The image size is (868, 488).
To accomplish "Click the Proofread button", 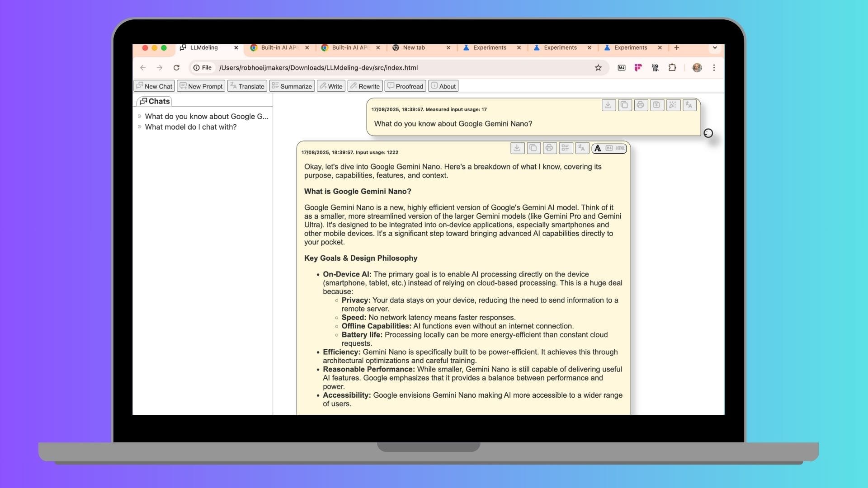I will point(405,86).
